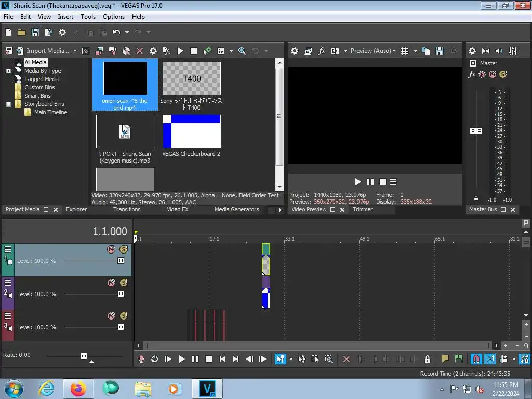
Task: Open Master Bus audio properties with the gear
Action: point(472,51)
